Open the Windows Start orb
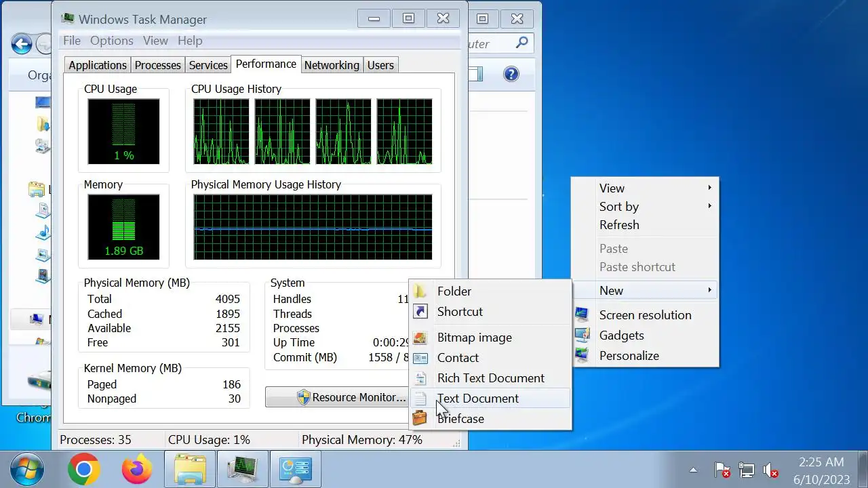 tap(27, 469)
